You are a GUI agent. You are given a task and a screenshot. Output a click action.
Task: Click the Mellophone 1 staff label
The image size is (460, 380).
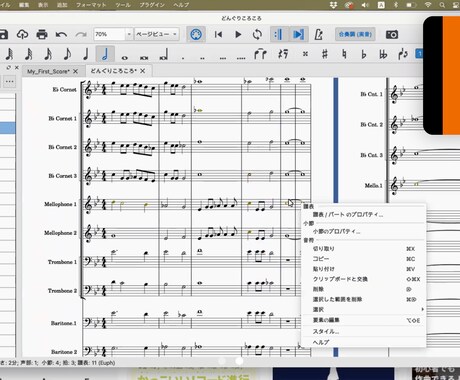coord(60,204)
